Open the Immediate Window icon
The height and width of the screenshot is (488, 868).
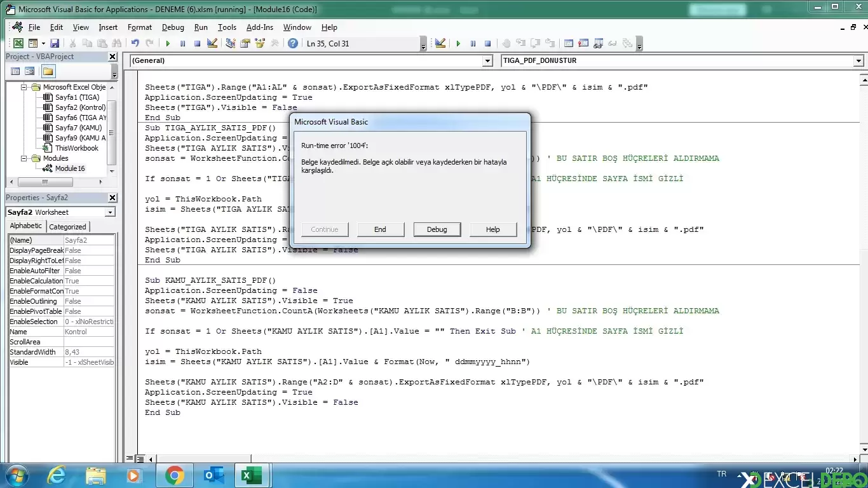point(583,43)
